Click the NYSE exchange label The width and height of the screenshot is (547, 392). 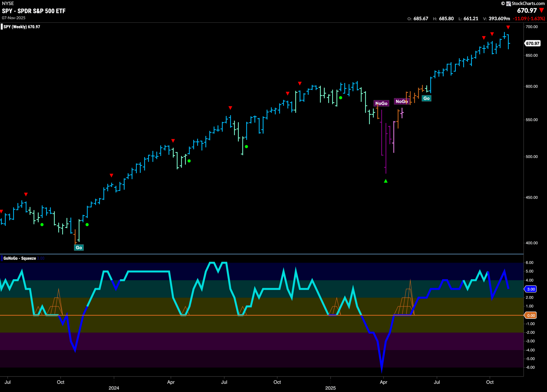(x=8, y=3)
